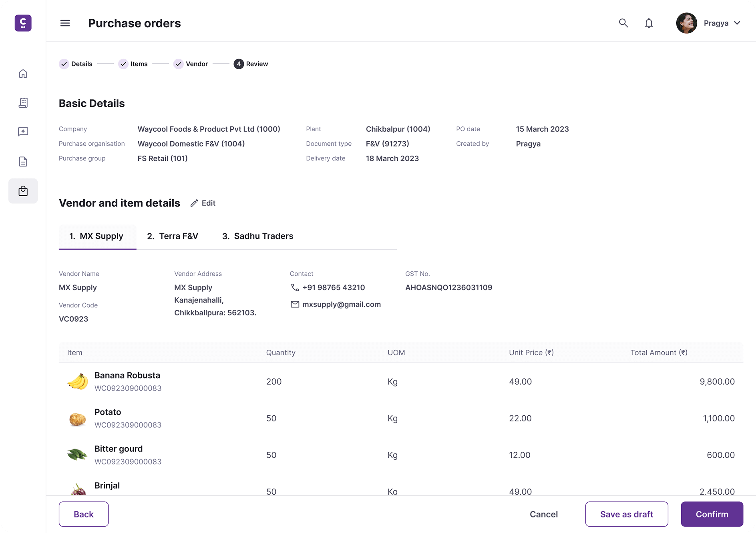Confirm the purchase order

click(x=712, y=514)
